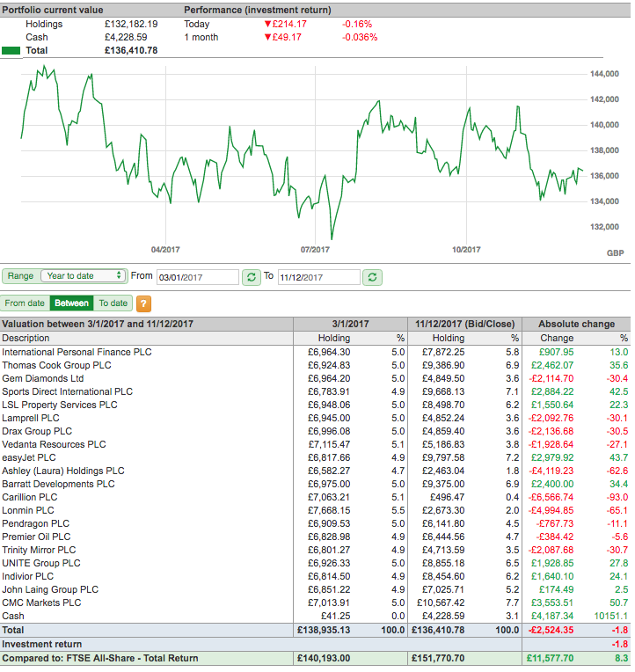Click the 10/2017 chart axis label
The image size is (635, 672).
(x=466, y=250)
